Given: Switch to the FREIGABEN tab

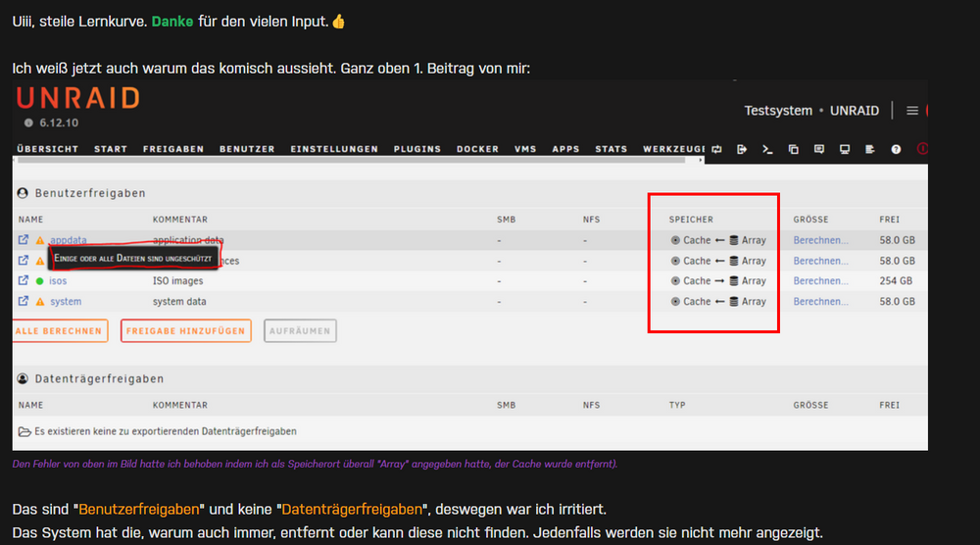Looking at the screenshot, I should click(173, 149).
